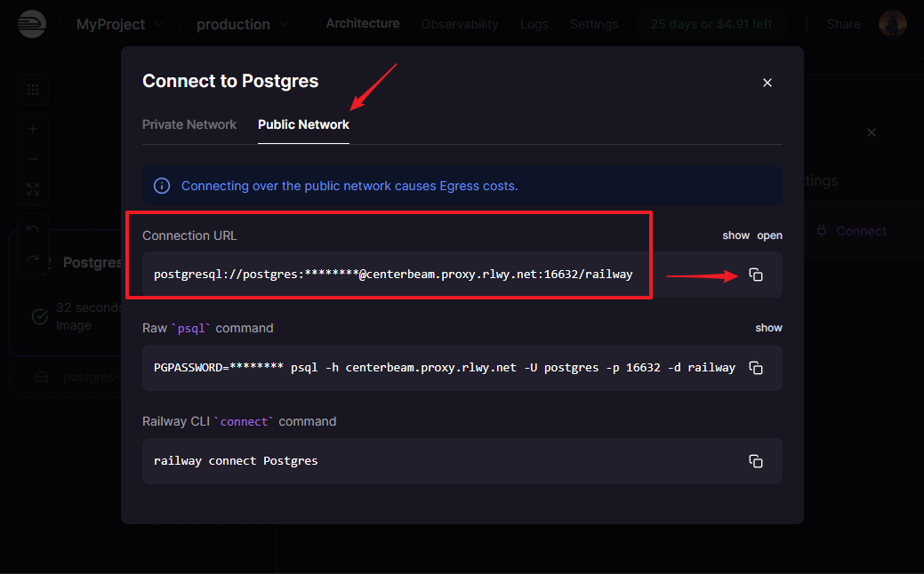The width and height of the screenshot is (924, 574).
Task: Click the open link for Connection URL
Action: click(x=769, y=235)
